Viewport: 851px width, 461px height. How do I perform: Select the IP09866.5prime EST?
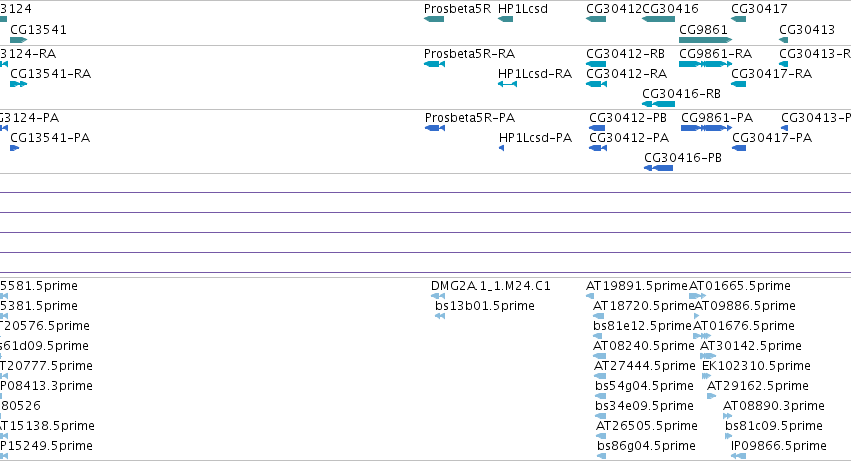[738, 457]
